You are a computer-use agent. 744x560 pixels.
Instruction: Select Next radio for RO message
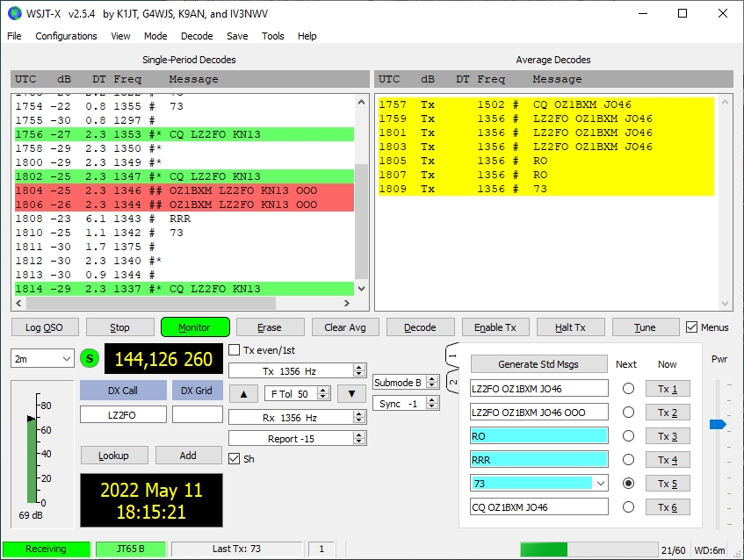(628, 435)
